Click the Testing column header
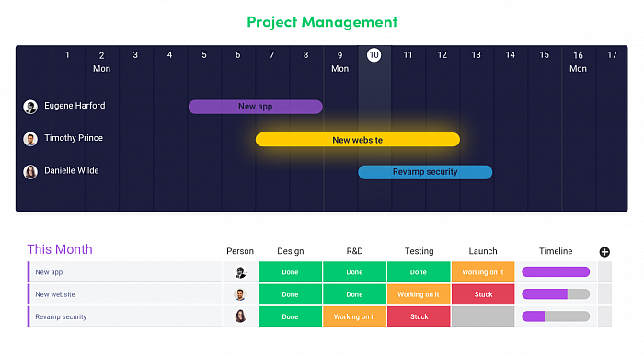Screen dimensions: 644x356 click(x=419, y=251)
